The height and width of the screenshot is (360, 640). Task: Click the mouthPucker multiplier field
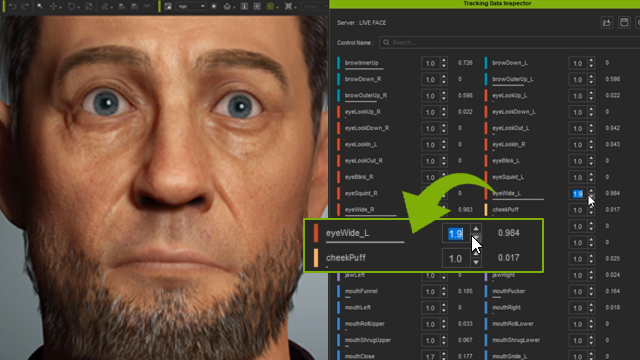click(x=578, y=292)
